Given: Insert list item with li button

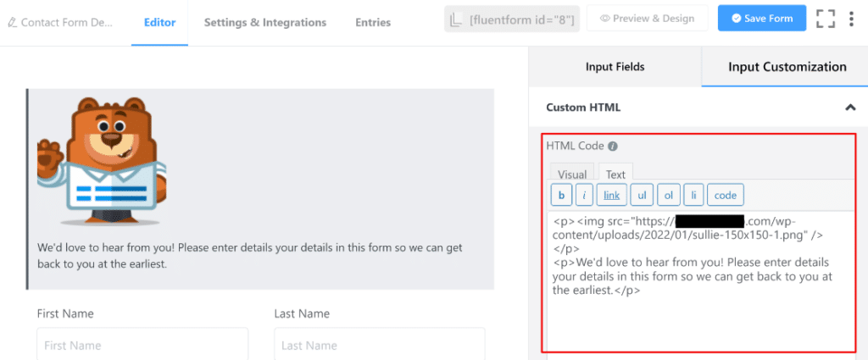Looking at the screenshot, I should [693, 196].
